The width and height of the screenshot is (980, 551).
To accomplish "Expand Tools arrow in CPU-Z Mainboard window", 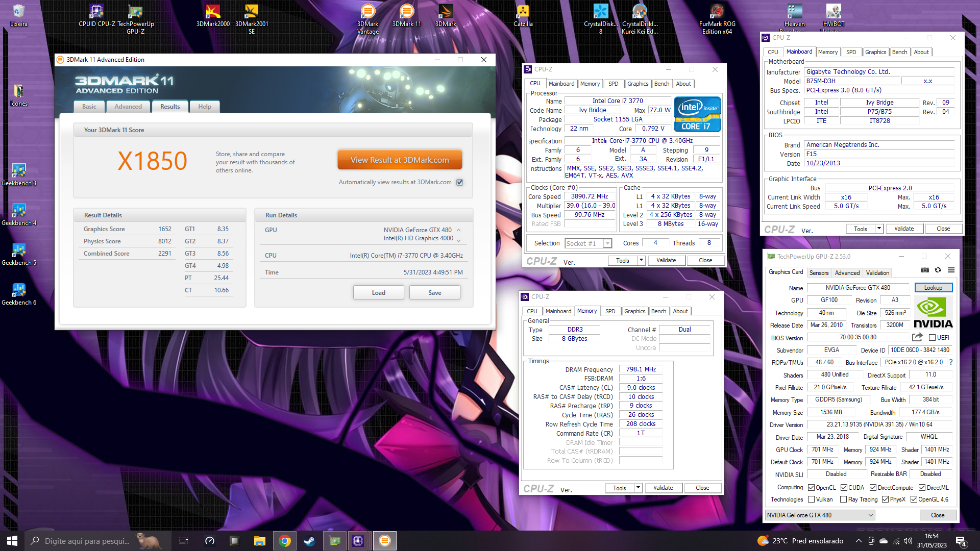I will pos(879,229).
